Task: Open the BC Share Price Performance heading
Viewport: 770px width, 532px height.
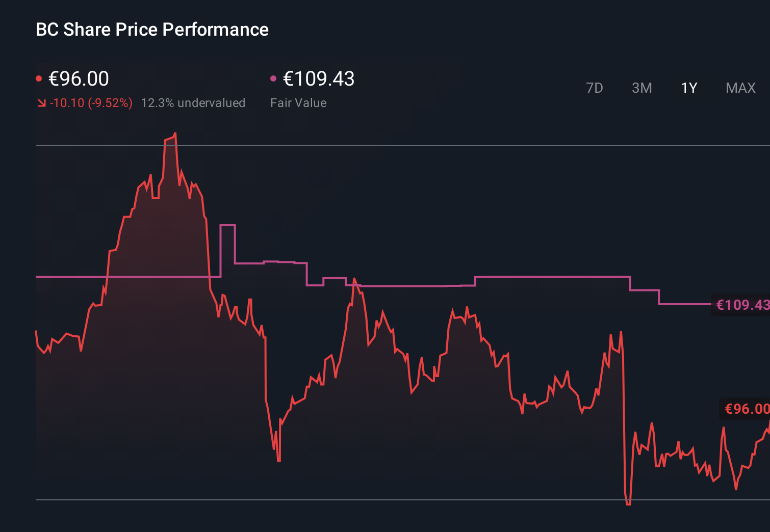Action: pyautogui.click(x=151, y=29)
